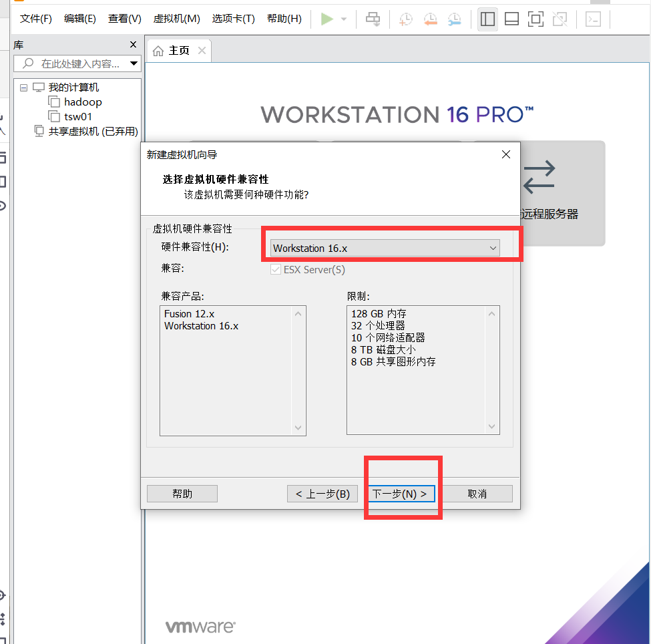Screen dimensions: 651x644
Task: Click the thumbnail bar layout icon
Action: click(x=511, y=19)
